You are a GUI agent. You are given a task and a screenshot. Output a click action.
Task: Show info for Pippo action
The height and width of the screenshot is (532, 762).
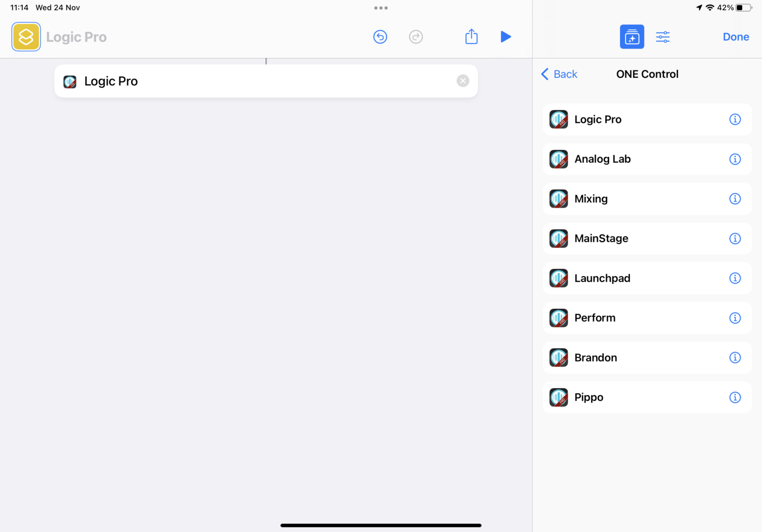(735, 397)
